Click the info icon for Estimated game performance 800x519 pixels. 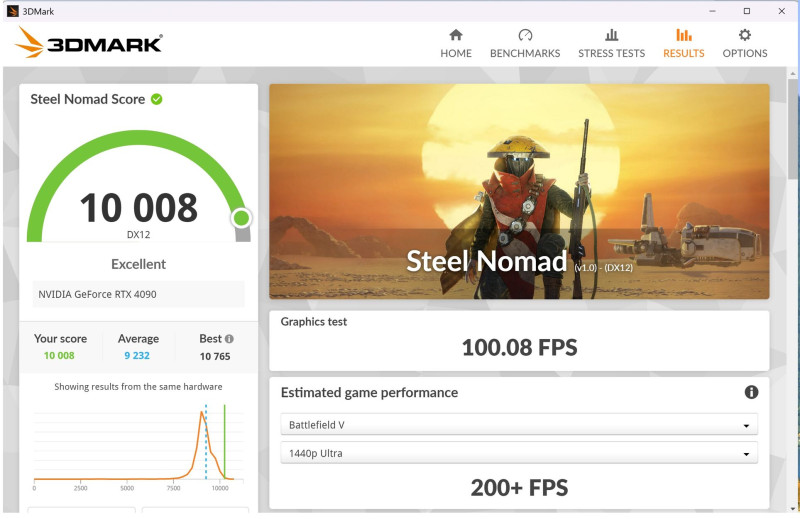point(751,392)
